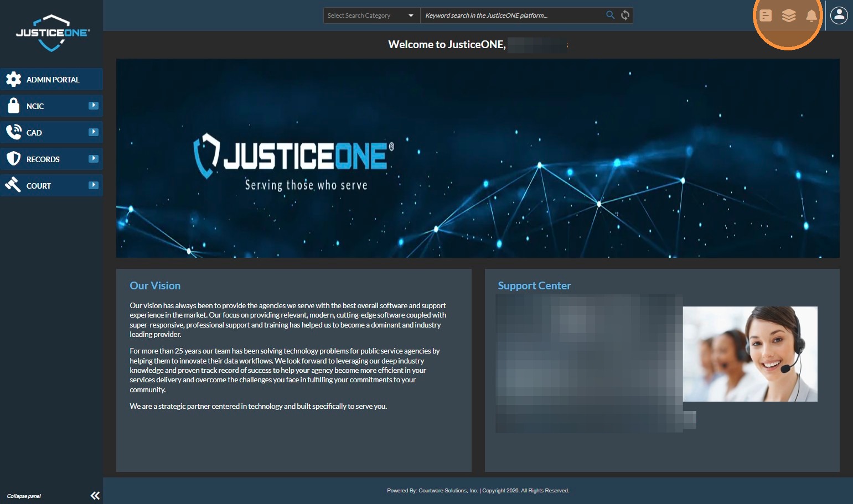This screenshot has width=853, height=504.
Task: Open the user profile icon
Action: 839,15
